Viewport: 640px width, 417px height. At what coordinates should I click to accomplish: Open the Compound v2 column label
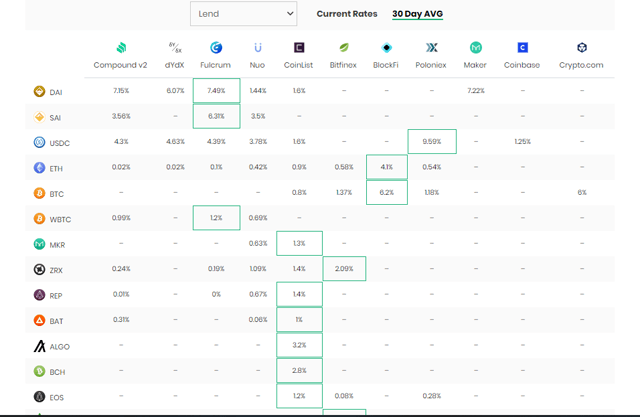[120, 65]
